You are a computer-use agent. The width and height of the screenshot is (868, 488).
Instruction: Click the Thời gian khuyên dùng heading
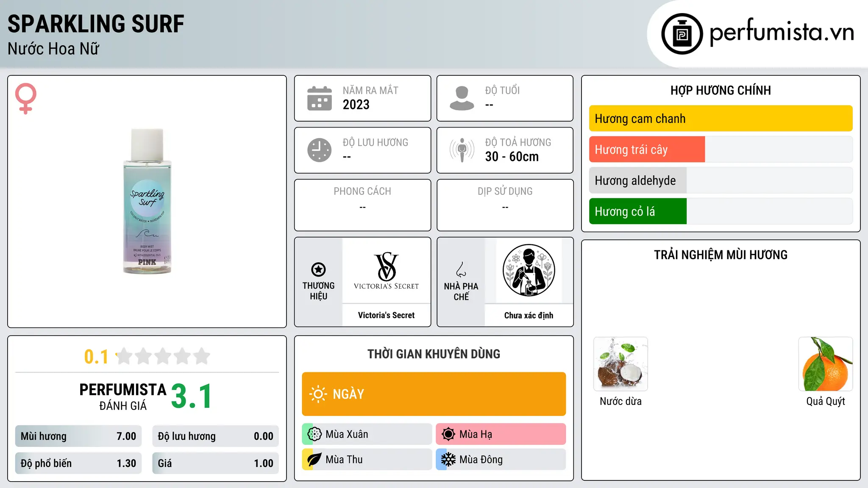pos(434,354)
